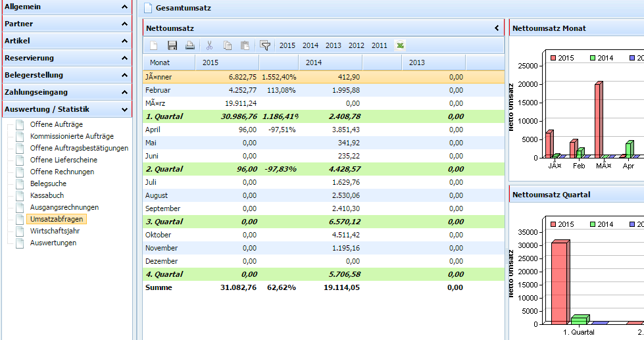Open Offene Rechnungen entry

pos(62,172)
